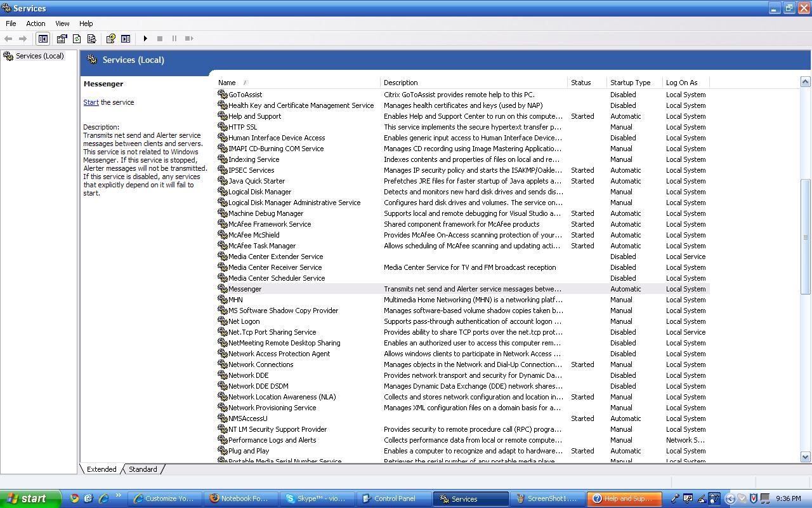Click the Stop Service square toolbar button
Screen dimensions: 812x508
[160, 39]
